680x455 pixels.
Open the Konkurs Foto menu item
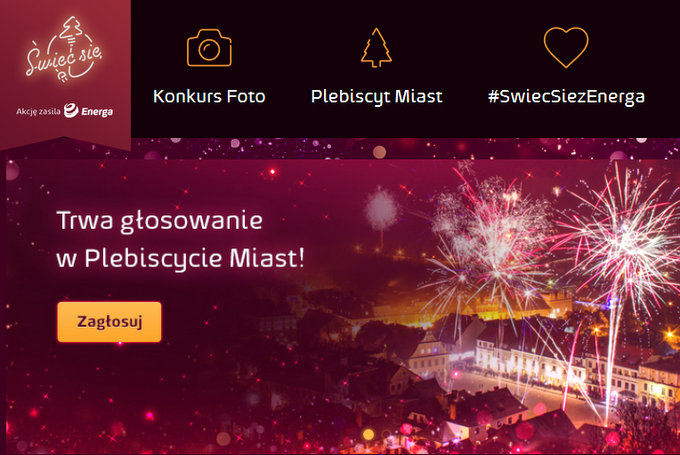(x=209, y=96)
